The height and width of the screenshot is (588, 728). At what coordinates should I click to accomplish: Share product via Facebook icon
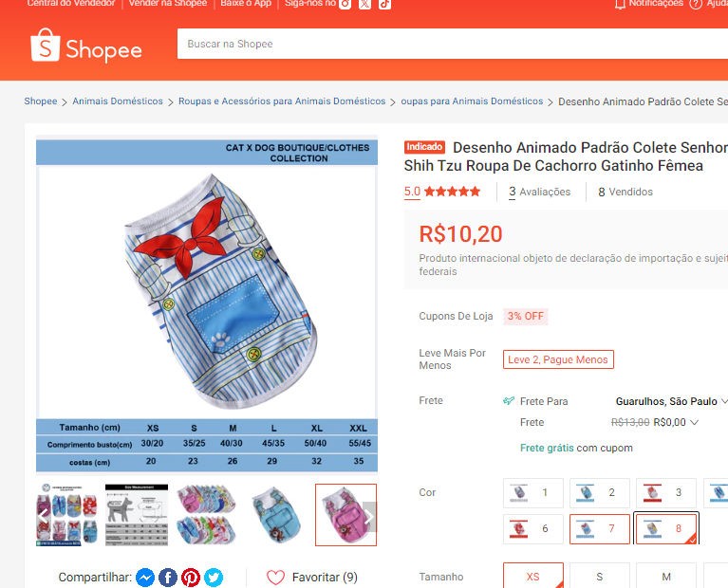[x=168, y=578]
